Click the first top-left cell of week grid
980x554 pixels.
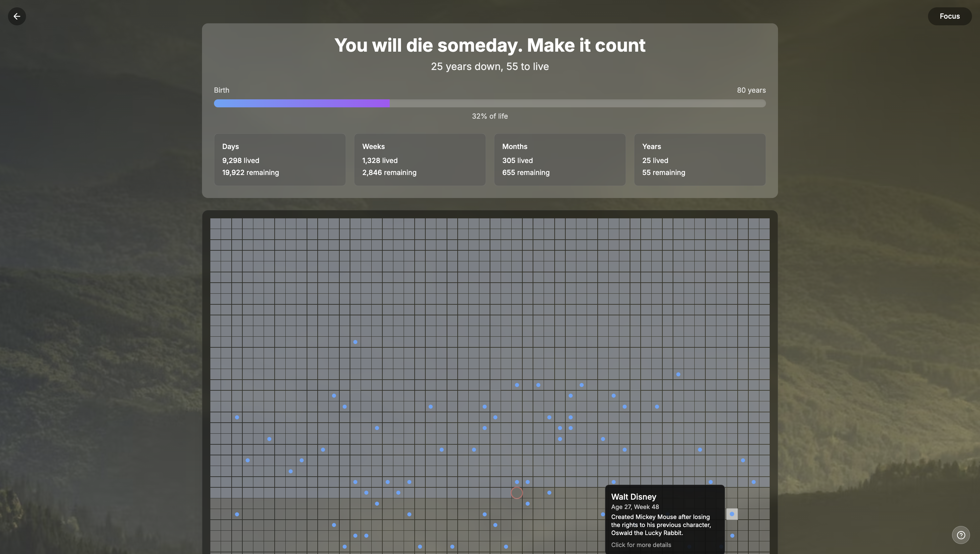215,223
